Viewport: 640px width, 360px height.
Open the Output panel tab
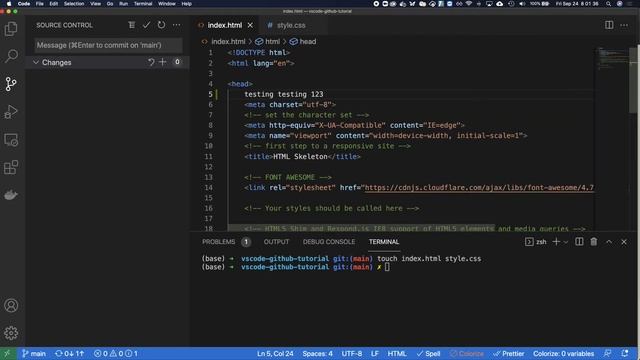click(x=276, y=242)
